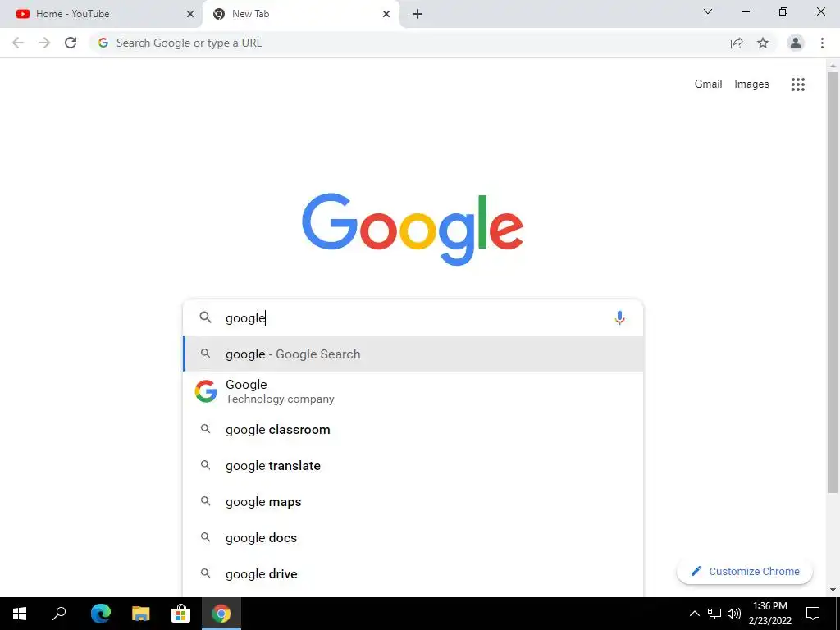Image resolution: width=840 pixels, height=630 pixels.
Task: Open the Images link
Action: (751, 84)
